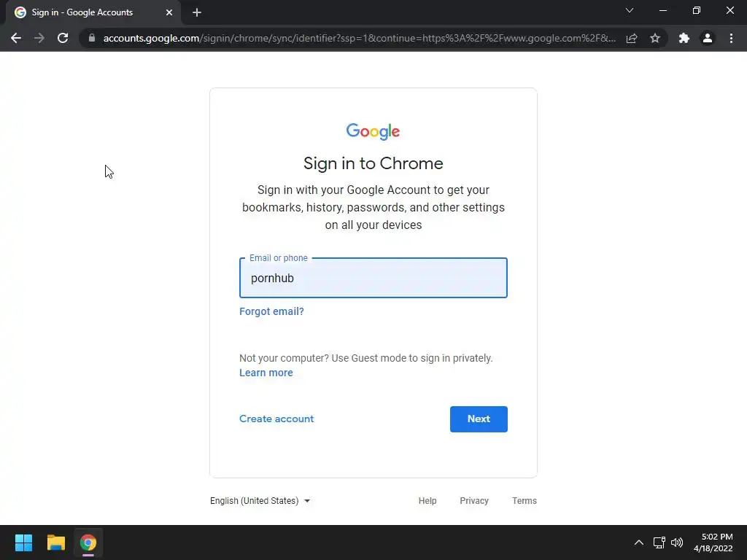The height and width of the screenshot is (560, 747).
Task: Select the Sign in - Google Accounts tab
Action: coord(94,12)
